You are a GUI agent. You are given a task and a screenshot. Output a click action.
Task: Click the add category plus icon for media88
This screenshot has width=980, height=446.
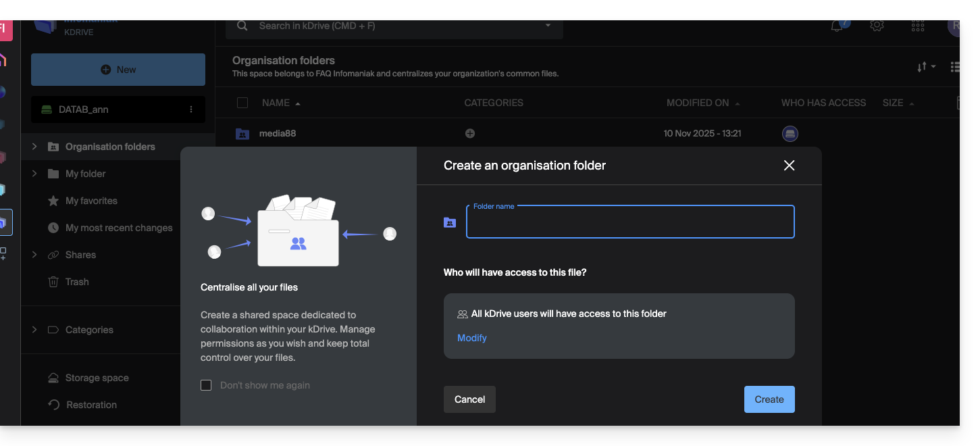(x=470, y=134)
